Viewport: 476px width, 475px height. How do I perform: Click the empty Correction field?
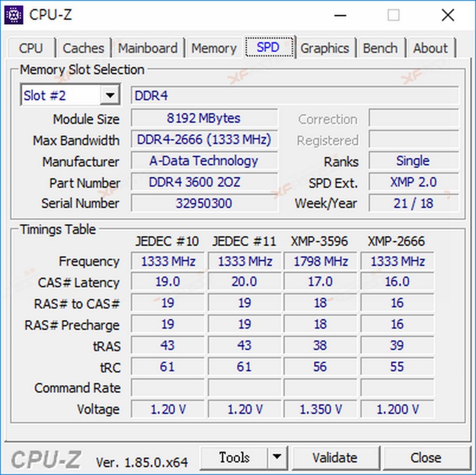(x=413, y=118)
